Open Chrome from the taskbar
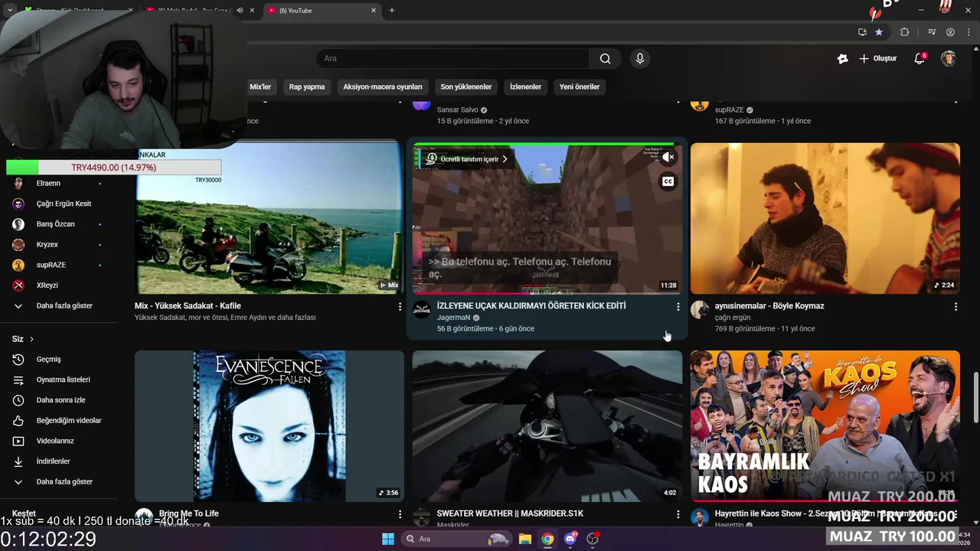Screen dimensions: 980x551 click(x=547, y=539)
